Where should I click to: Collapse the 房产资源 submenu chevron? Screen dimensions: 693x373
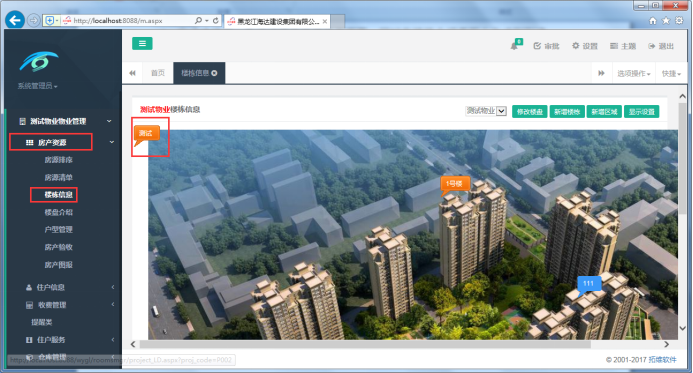coord(111,142)
